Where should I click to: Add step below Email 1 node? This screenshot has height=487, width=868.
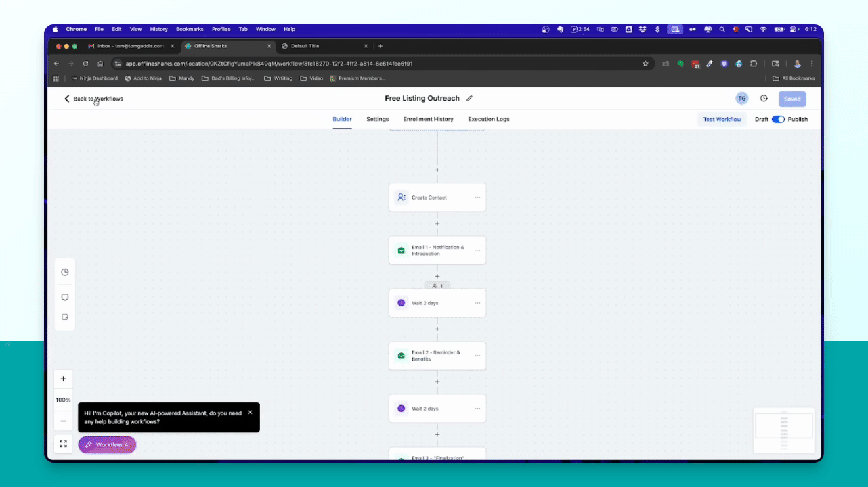437,276
